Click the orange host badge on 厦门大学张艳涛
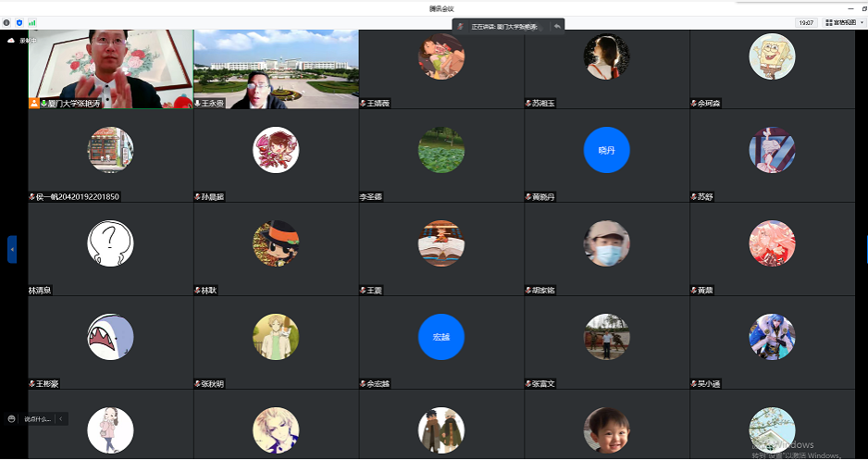868x460 pixels. click(x=34, y=104)
